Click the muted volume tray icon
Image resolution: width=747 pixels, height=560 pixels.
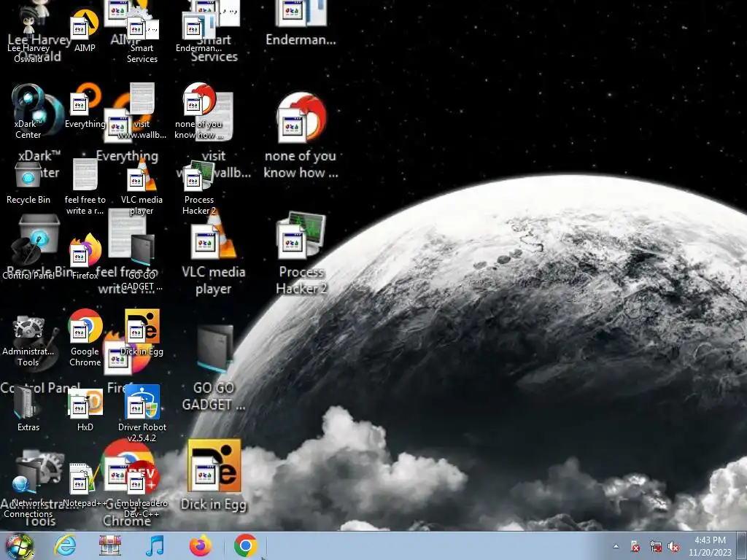click(x=673, y=546)
